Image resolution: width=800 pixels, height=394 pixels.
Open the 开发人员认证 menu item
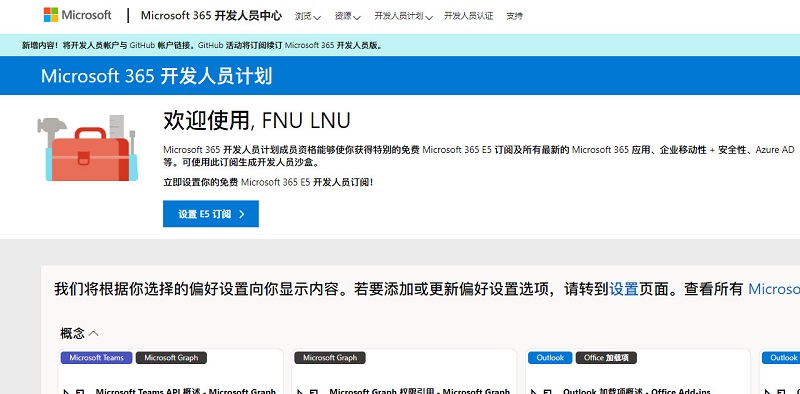468,16
